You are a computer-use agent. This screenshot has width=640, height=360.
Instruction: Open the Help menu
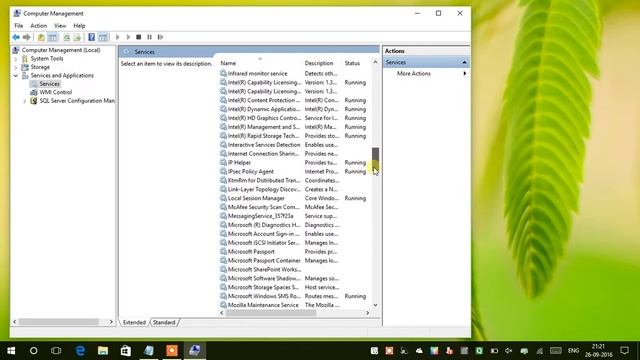pos(79,26)
